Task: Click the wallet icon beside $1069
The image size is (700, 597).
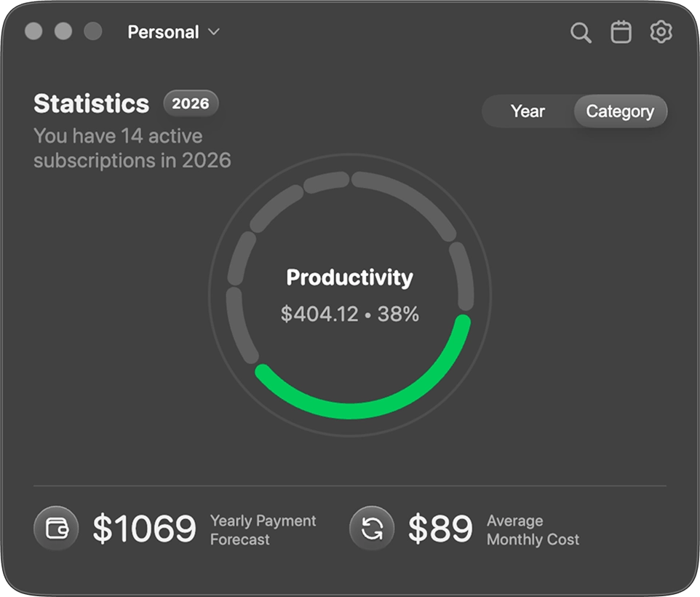Action: 56,529
